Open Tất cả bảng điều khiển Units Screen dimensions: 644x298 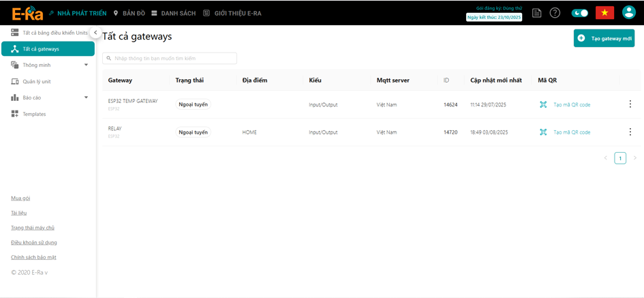pos(48,33)
